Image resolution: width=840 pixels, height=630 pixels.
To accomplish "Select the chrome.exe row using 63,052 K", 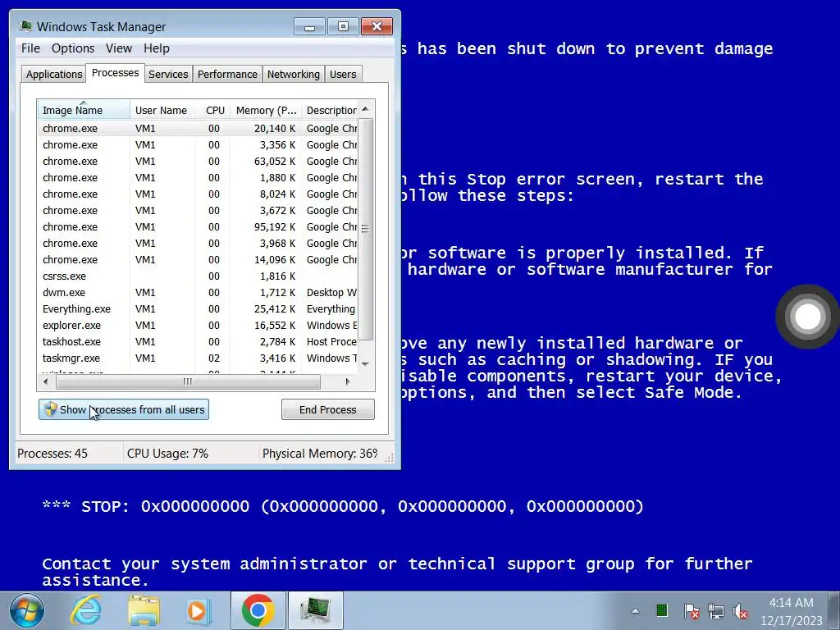I will (197, 162).
